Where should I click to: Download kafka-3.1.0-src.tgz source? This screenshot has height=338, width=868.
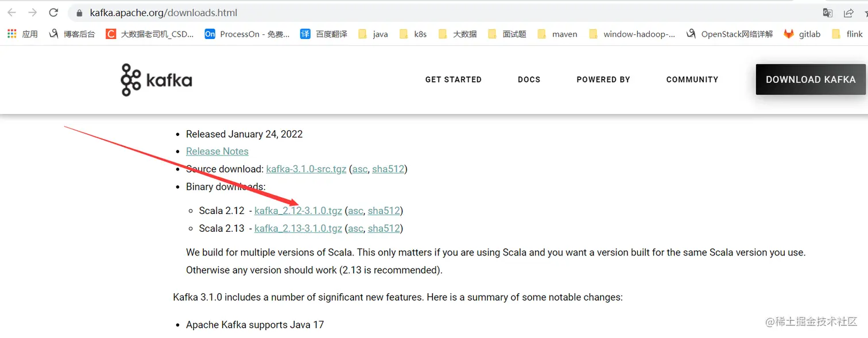coord(306,169)
